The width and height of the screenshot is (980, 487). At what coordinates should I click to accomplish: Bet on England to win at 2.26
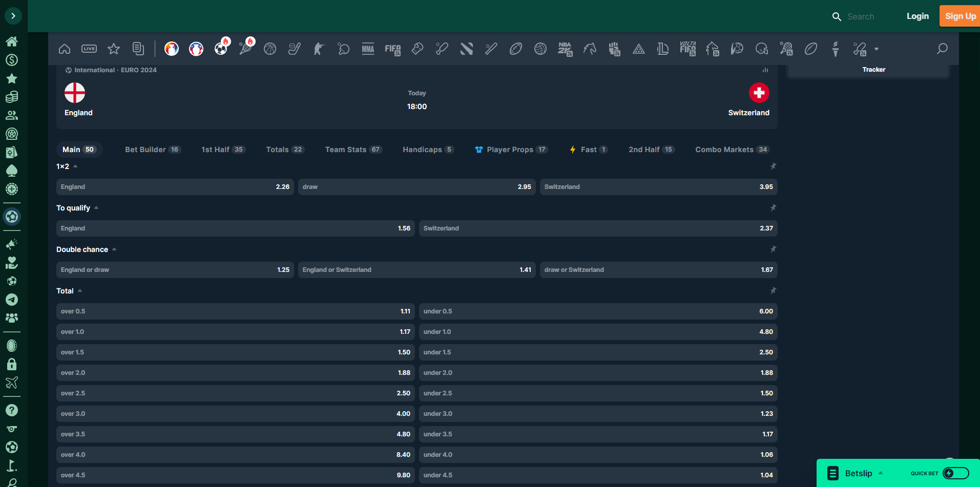click(x=175, y=187)
